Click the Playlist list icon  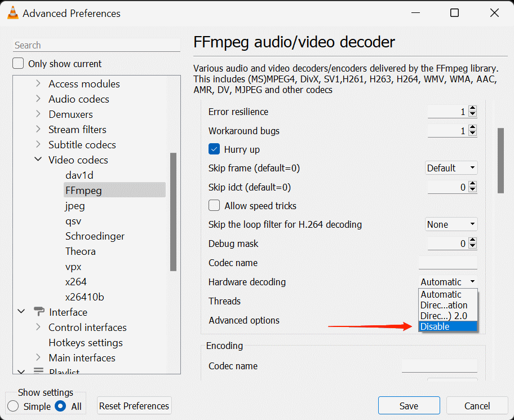39,372
